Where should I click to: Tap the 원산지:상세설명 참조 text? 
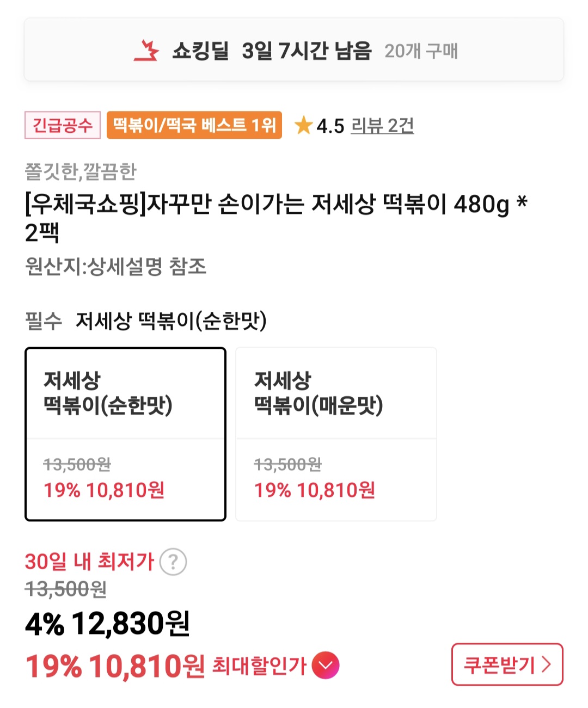[x=116, y=267]
